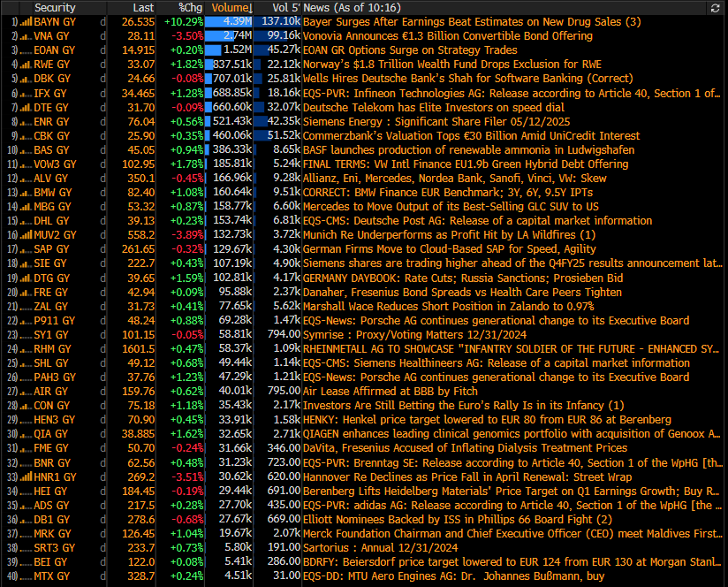Select the EOAN GY ticker
Image resolution: width=728 pixels, height=587 pixels.
[x=54, y=50]
